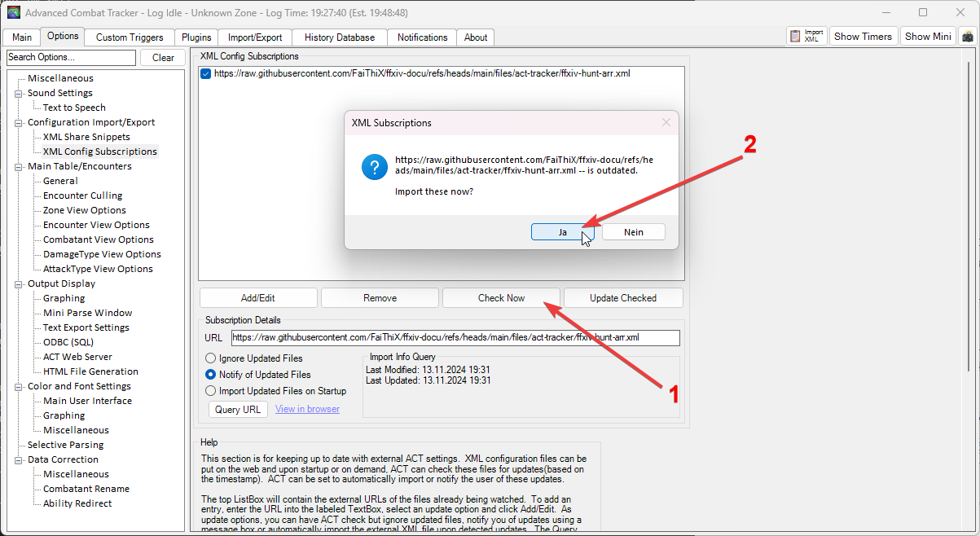This screenshot has width=980, height=536.
Task: Click the Show Timers button
Action: pos(864,36)
